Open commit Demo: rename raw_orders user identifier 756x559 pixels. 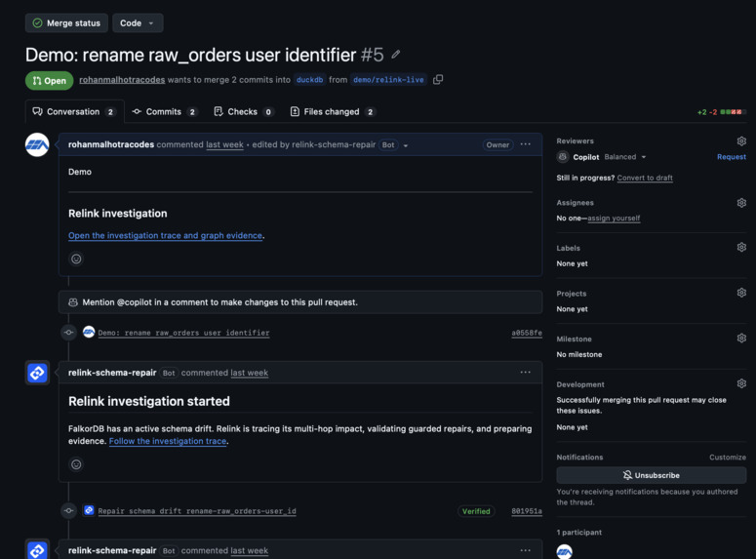(183, 333)
